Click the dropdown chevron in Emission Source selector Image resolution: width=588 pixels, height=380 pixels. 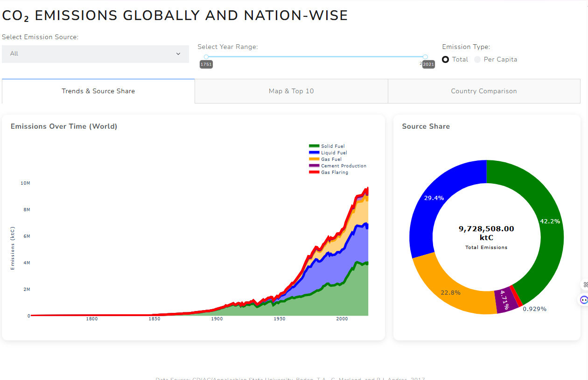pyautogui.click(x=178, y=54)
